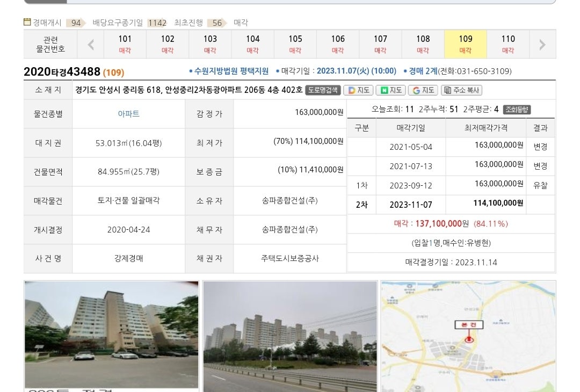Click the 최초진행 stage label
580x392 pixels.
pos(189,23)
